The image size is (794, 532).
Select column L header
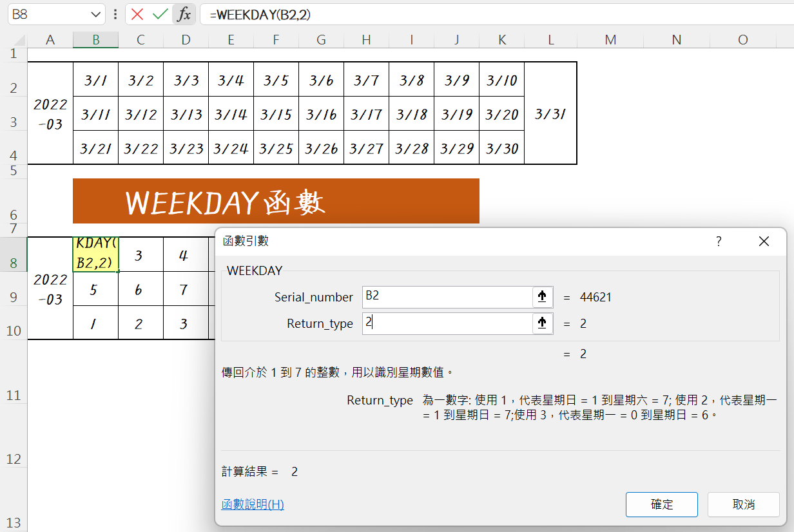pos(551,40)
